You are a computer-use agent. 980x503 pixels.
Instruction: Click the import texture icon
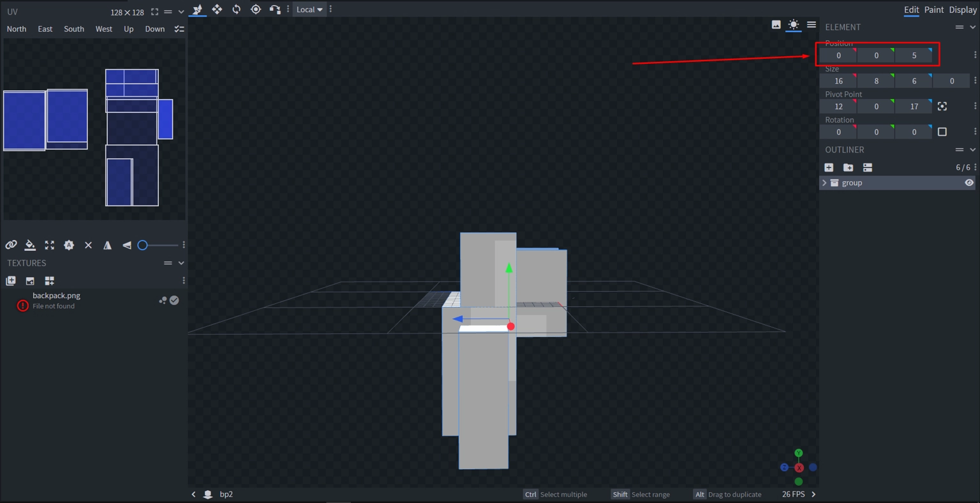tap(11, 281)
